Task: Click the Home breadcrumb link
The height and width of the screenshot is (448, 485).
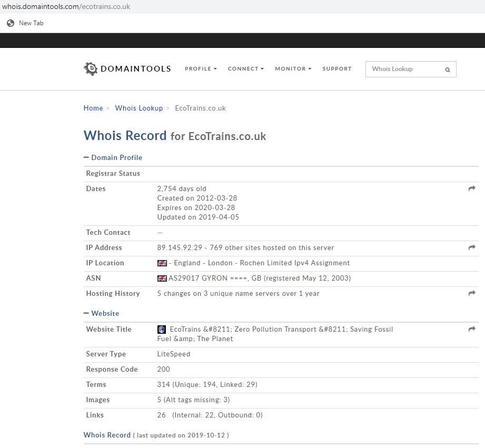Action: 93,108
